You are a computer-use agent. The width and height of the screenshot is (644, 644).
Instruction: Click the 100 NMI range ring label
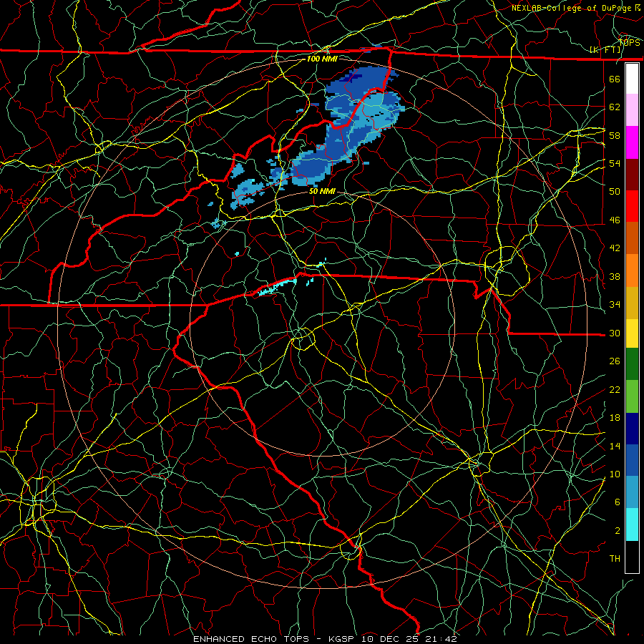pyautogui.click(x=322, y=59)
